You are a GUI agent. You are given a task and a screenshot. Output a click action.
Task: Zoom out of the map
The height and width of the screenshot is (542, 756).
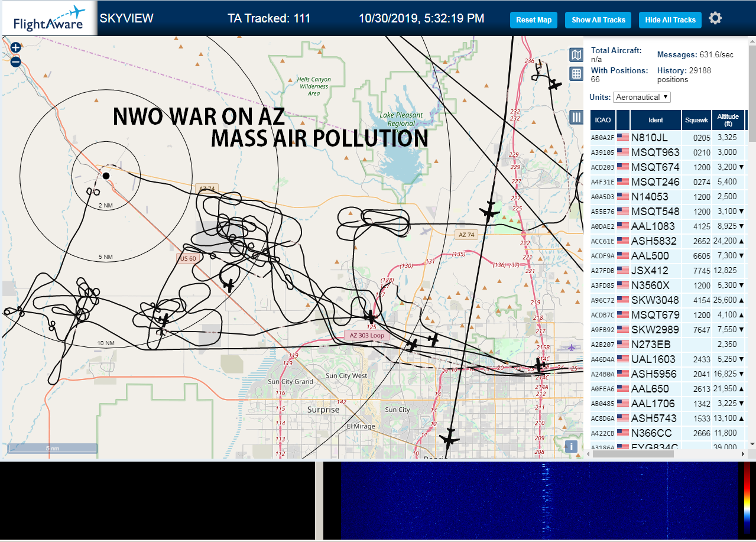tap(16, 61)
